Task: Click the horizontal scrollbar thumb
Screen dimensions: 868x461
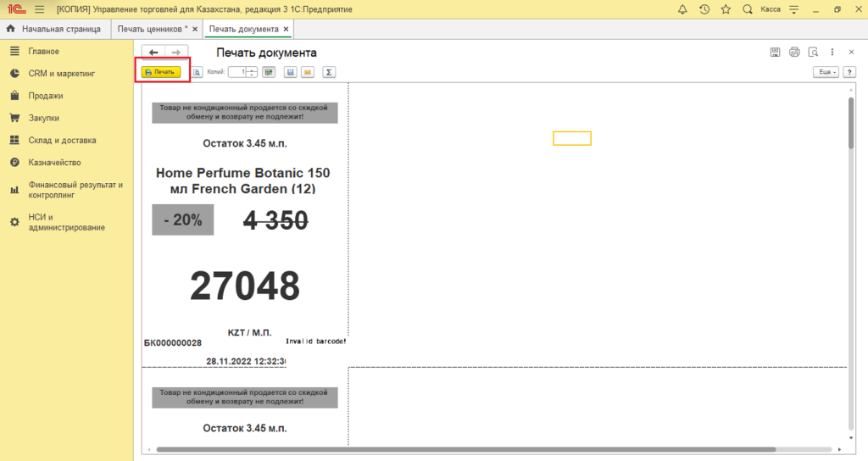Action: (466, 449)
